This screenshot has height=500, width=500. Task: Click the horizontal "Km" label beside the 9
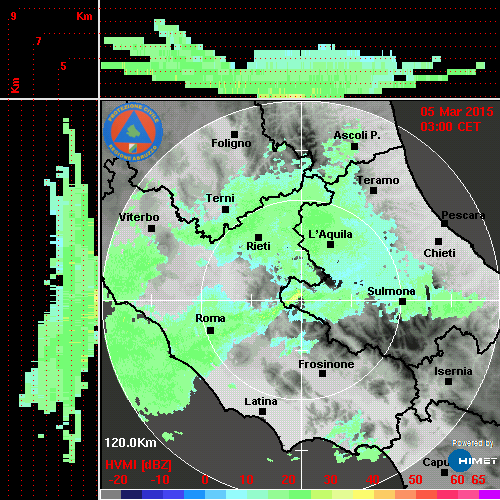point(84,16)
